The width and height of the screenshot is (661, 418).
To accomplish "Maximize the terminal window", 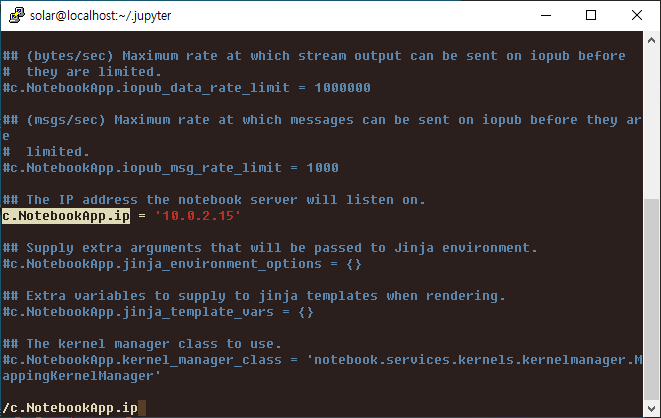I will click(x=591, y=16).
